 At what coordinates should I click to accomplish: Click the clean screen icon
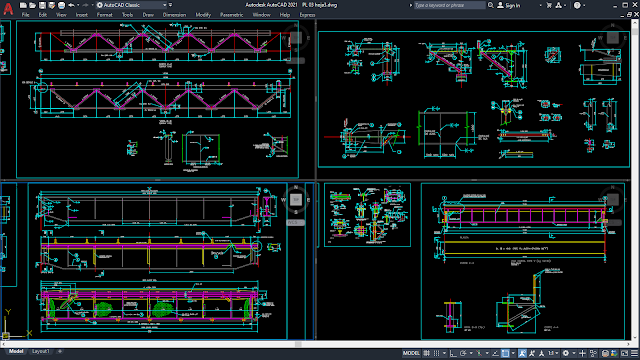pos(624,353)
